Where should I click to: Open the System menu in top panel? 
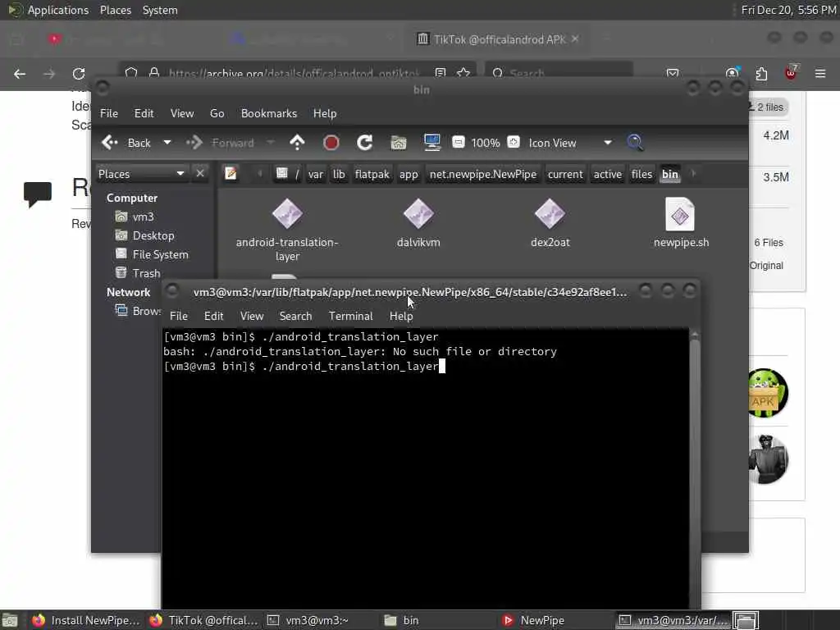160,10
